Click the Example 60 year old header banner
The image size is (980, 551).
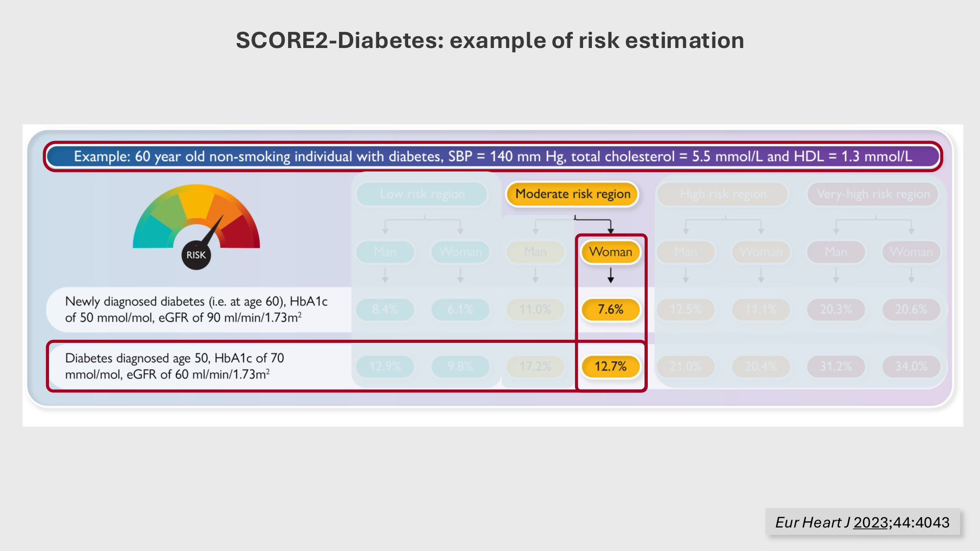click(492, 157)
